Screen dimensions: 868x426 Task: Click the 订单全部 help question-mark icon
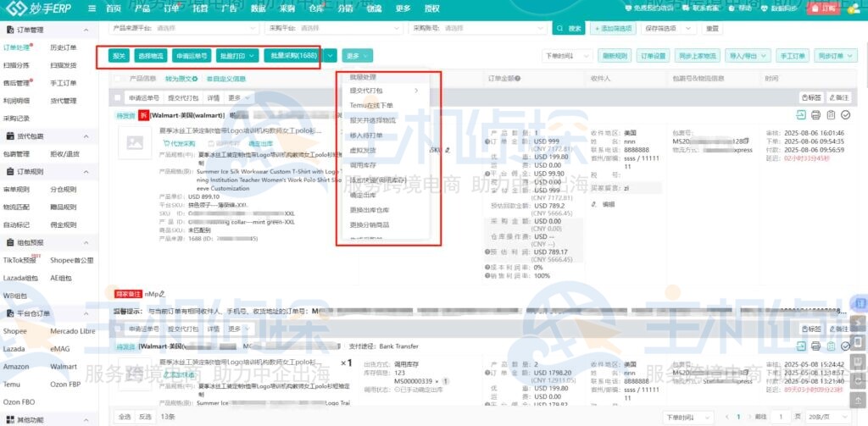tap(517, 79)
